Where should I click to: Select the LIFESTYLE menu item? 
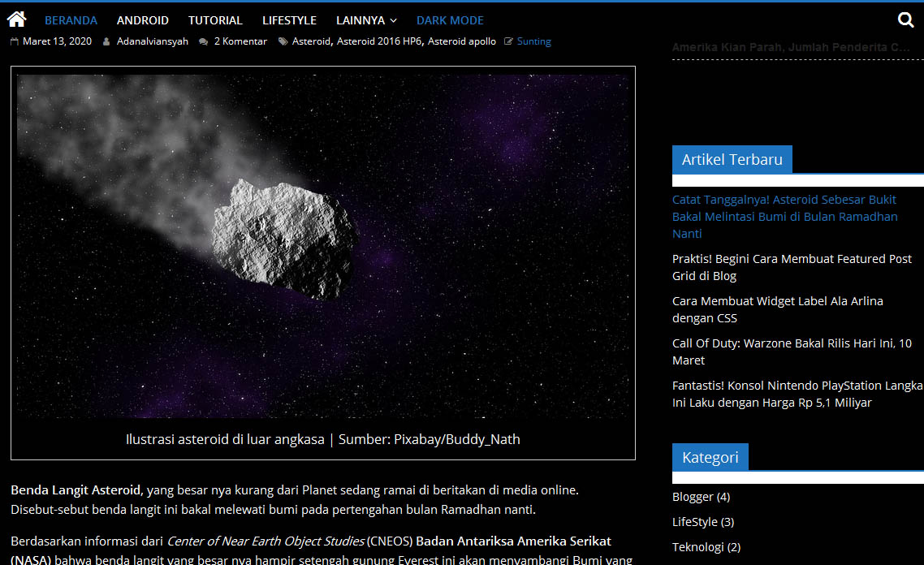click(289, 20)
